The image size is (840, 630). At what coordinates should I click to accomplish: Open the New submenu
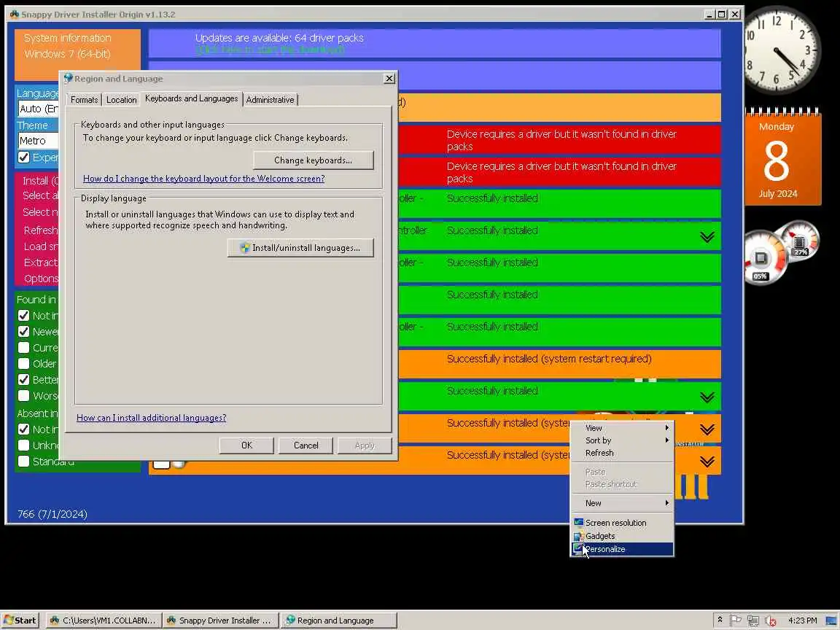621,503
